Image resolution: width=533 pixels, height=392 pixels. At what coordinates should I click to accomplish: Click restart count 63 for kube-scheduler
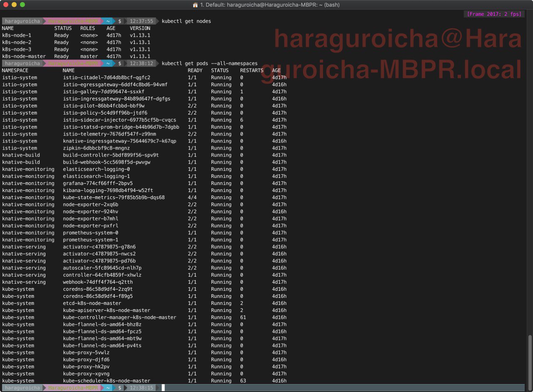pos(243,381)
